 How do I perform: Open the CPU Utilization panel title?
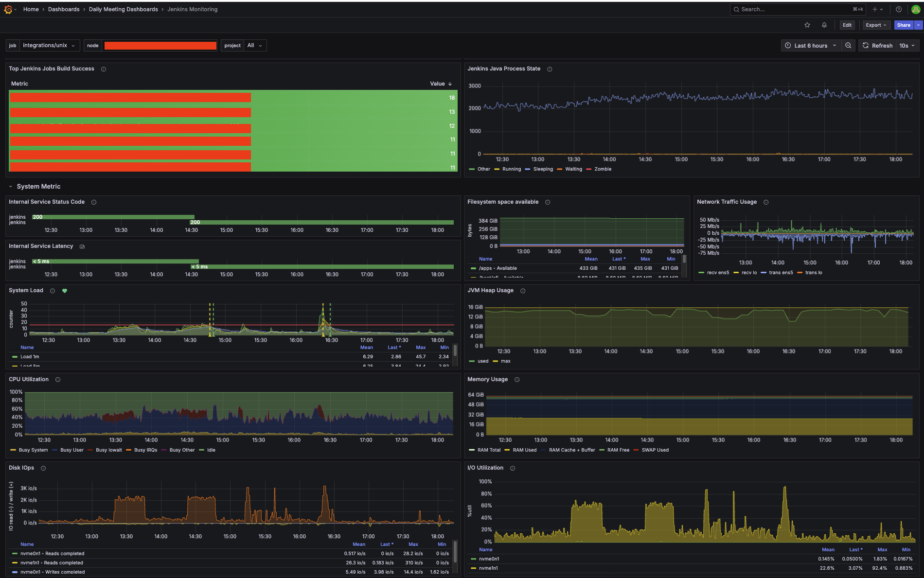tap(29, 380)
